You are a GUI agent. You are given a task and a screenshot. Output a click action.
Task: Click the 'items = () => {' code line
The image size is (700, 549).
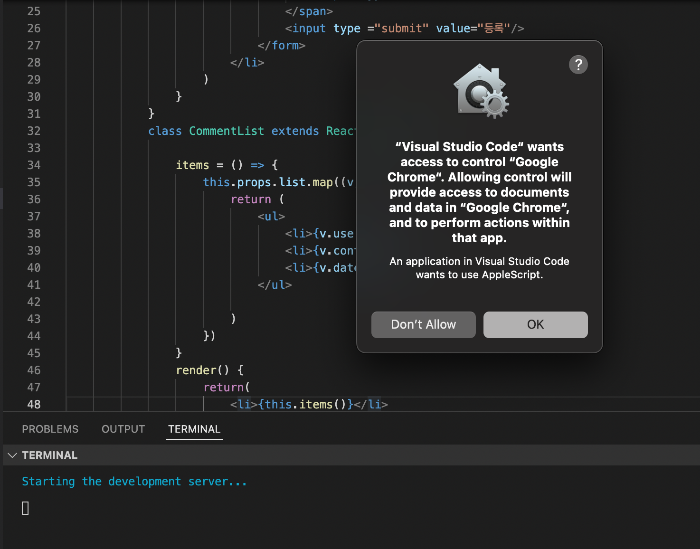point(227,165)
